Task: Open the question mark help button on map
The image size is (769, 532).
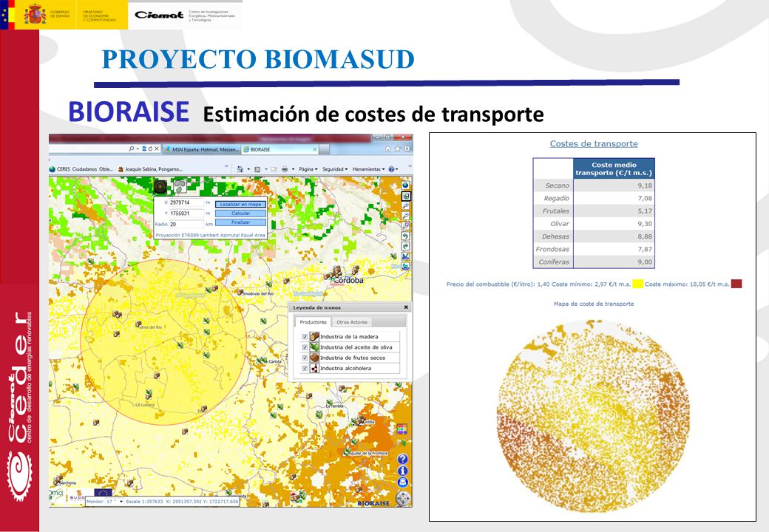Action: [403, 459]
